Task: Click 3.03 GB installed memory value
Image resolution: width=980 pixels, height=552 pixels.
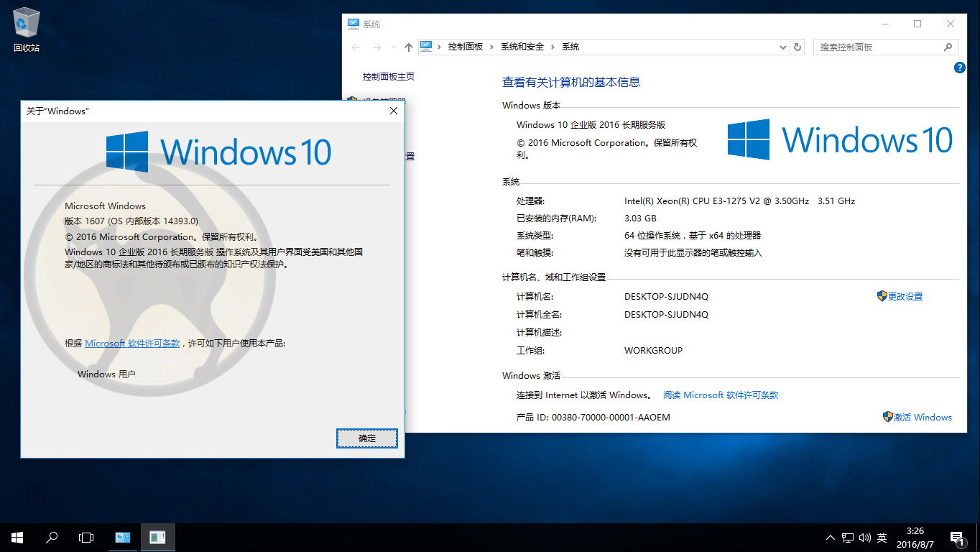Action: pos(640,218)
